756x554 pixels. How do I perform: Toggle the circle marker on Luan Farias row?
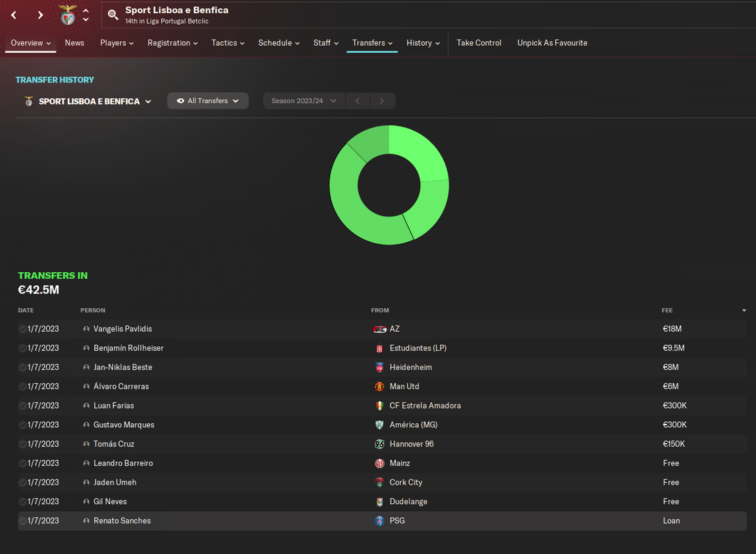[x=22, y=406]
